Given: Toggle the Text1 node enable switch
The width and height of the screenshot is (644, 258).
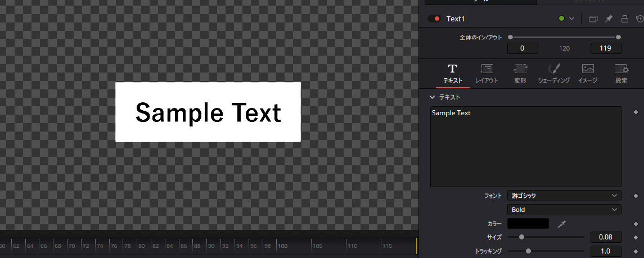Looking at the screenshot, I should click(x=434, y=19).
